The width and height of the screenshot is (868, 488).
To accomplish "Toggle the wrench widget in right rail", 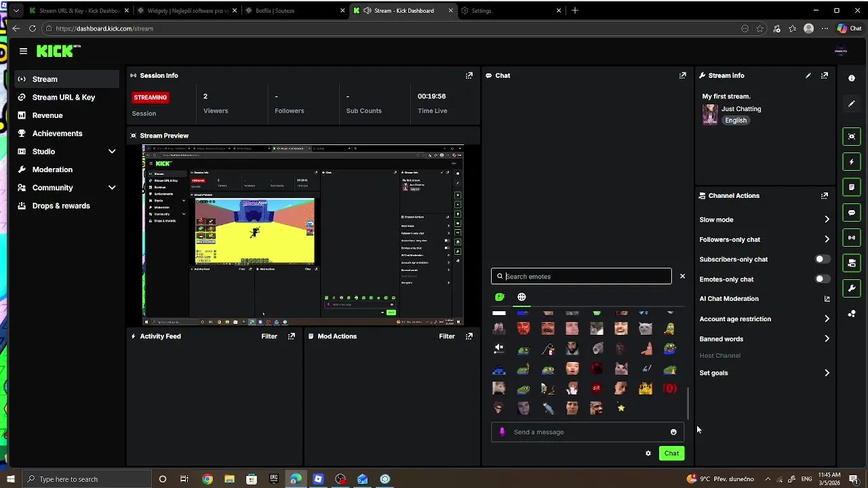I will point(852,288).
